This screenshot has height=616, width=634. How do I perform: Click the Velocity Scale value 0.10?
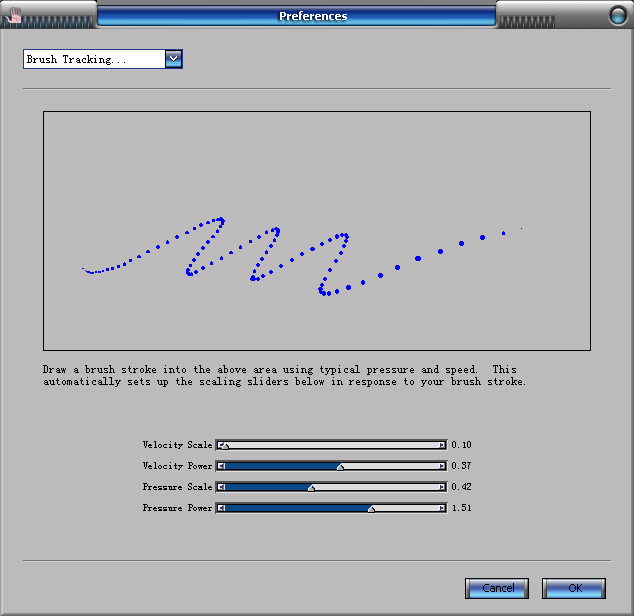(x=461, y=445)
